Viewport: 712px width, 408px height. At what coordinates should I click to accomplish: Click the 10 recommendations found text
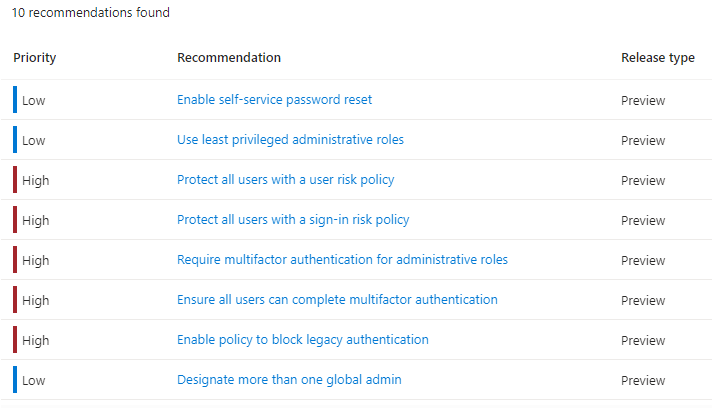[x=91, y=13]
